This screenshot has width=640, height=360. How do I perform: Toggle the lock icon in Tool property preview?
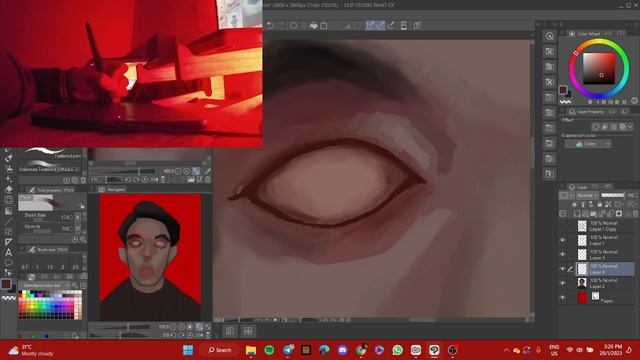[x=82, y=206]
